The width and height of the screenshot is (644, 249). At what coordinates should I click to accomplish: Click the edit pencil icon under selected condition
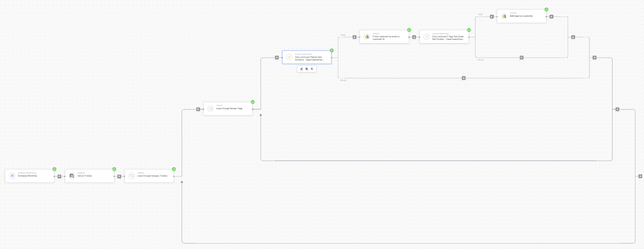(x=302, y=69)
